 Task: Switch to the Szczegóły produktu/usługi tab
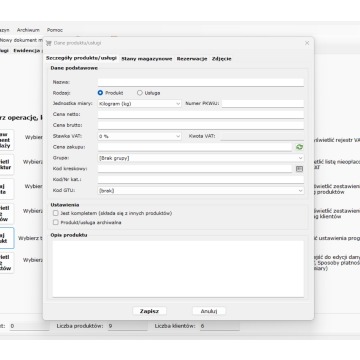[x=81, y=58]
